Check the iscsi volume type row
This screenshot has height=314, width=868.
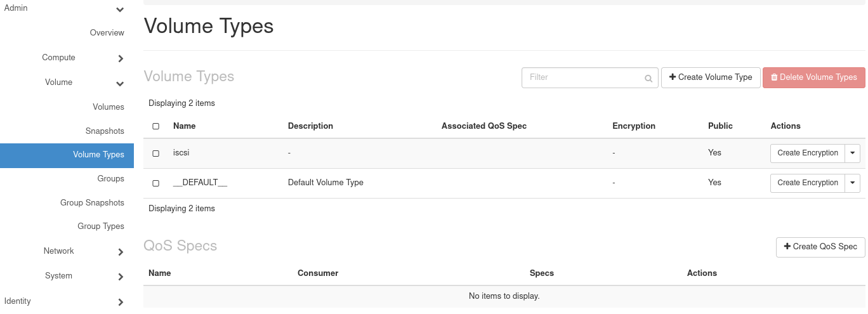coord(156,154)
